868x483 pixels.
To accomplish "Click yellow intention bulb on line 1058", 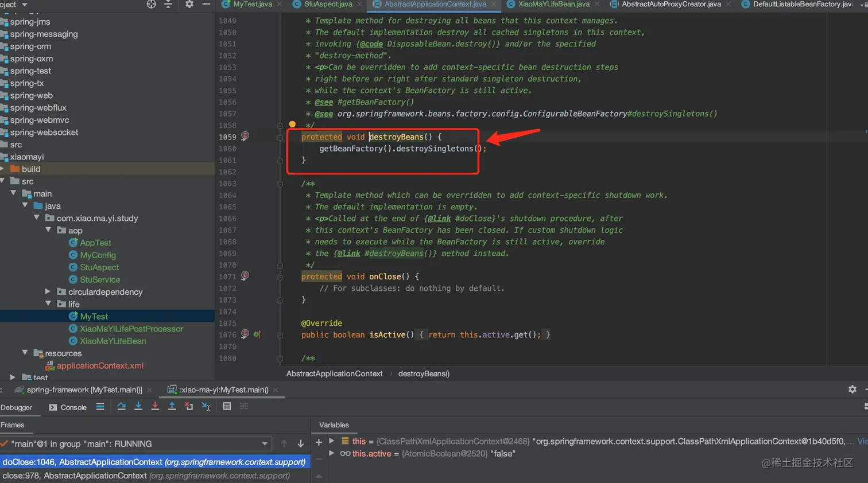I will point(292,124).
